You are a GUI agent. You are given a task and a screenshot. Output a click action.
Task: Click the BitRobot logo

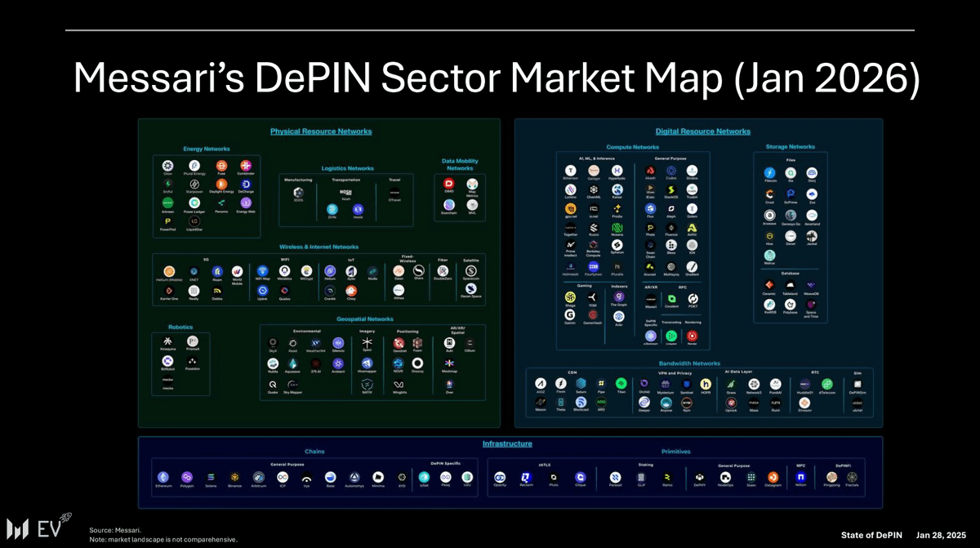tap(167, 360)
